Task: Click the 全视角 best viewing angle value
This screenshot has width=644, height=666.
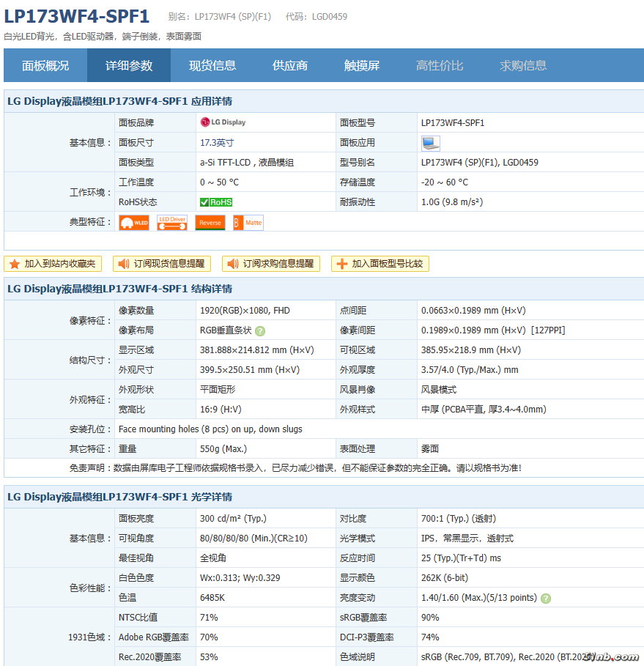Action: pos(213,558)
